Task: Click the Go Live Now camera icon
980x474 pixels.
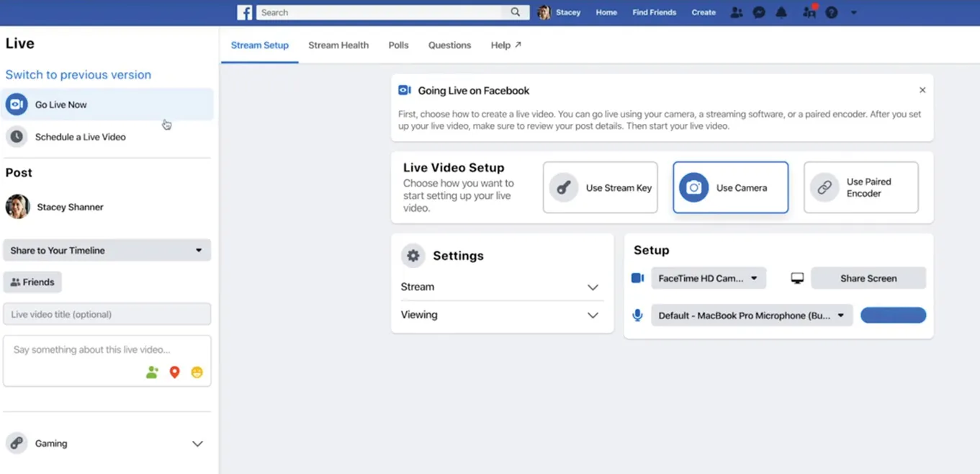Action: click(17, 104)
